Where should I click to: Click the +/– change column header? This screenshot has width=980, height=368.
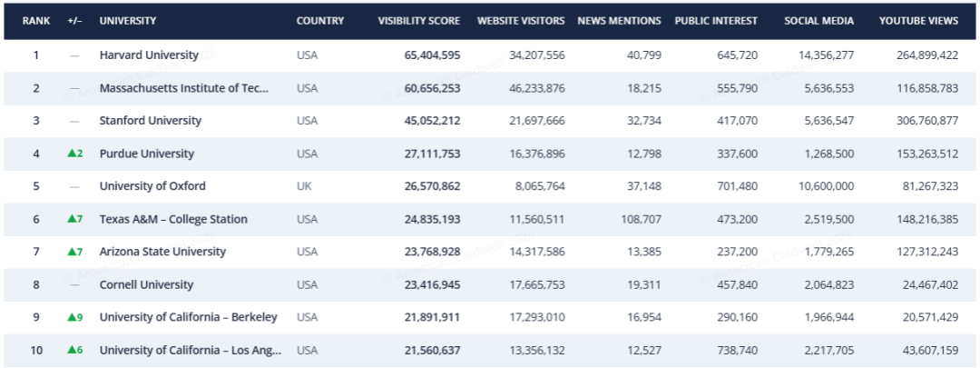click(75, 21)
